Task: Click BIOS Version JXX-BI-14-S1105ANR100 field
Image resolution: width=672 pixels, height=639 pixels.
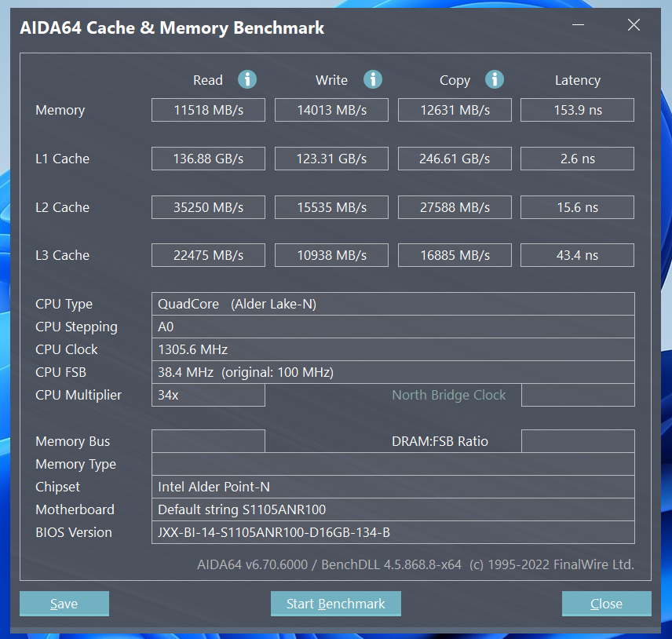Action: click(393, 532)
